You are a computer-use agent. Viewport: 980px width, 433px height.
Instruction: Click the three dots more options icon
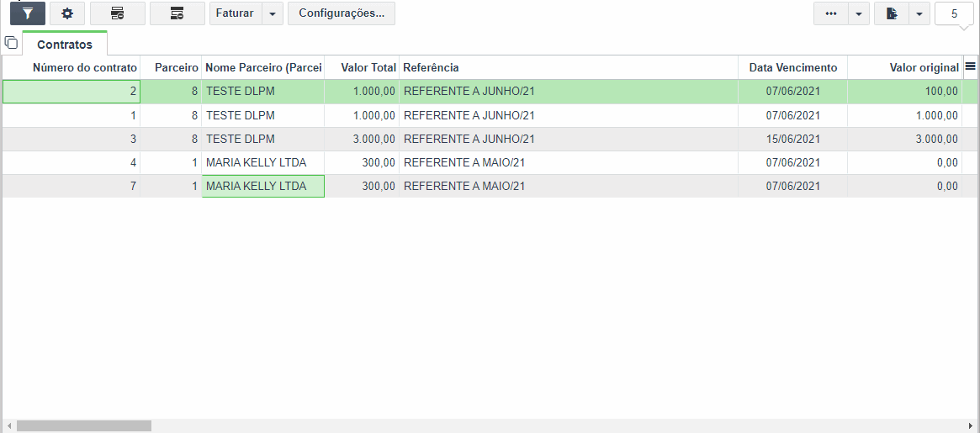831,13
